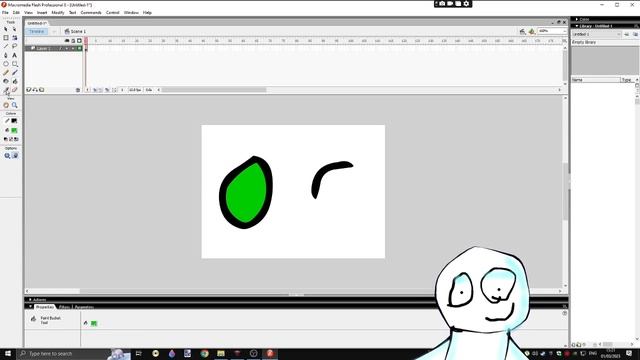This screenshot has height=360, width=640.
Task: Click the Edit Scene icon
Action: [522, 31]
